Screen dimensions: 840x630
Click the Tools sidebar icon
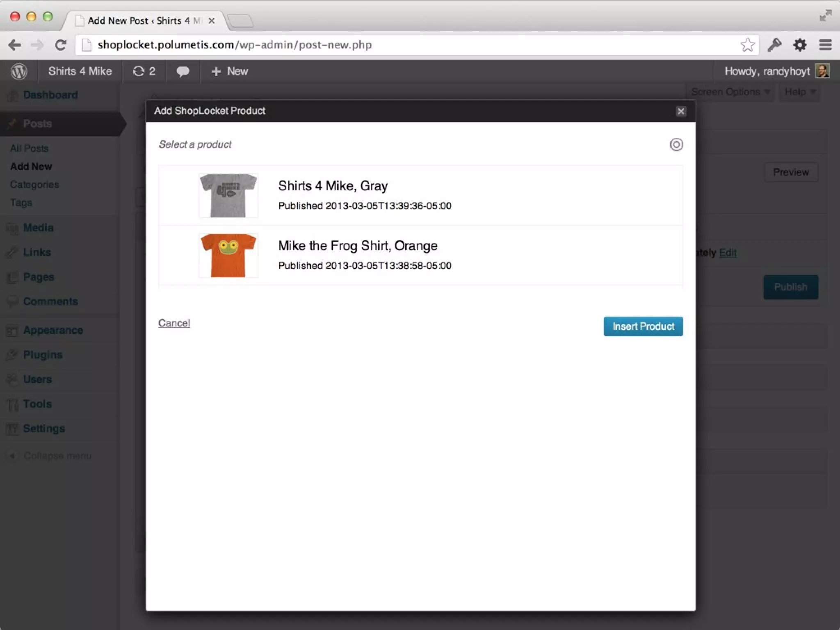click(12, 404)
